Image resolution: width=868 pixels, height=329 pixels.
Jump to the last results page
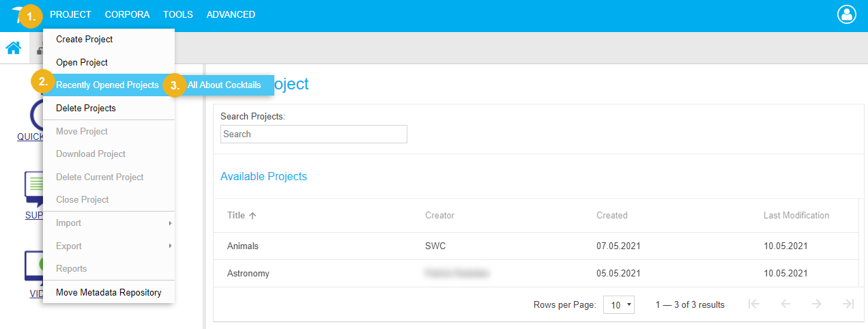point(848,304)
